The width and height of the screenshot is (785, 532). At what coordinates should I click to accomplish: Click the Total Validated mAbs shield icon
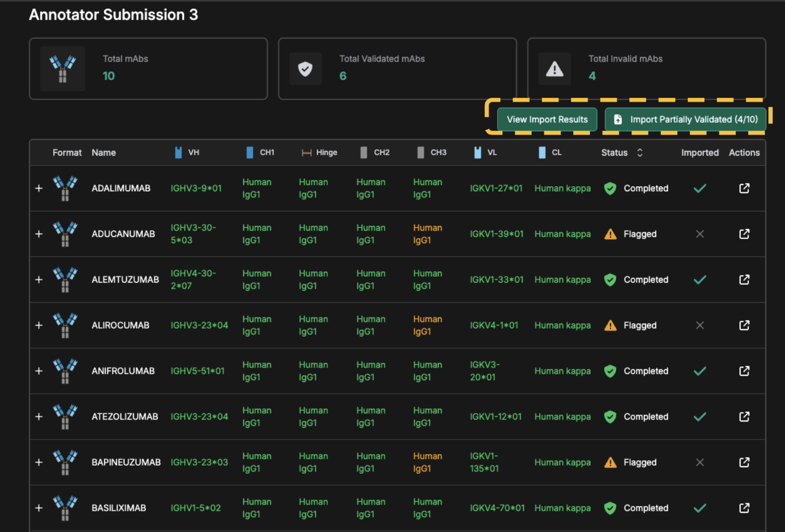click(x=305, y=69)
